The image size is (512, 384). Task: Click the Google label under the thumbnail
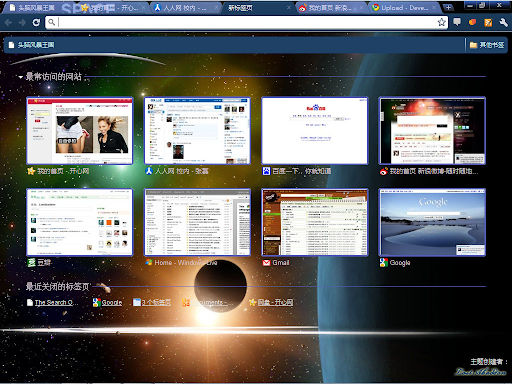click(x=400, y=263)
